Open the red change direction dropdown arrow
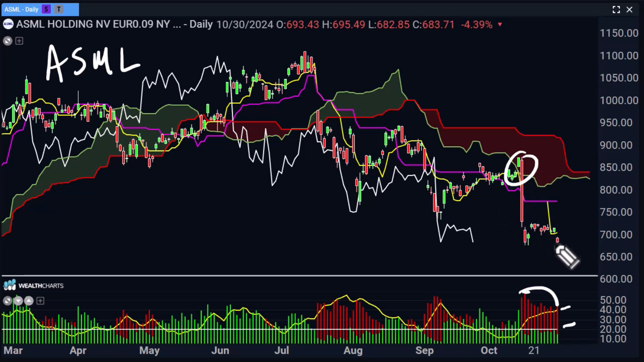644x362 pixels. [x=500, y=24]
